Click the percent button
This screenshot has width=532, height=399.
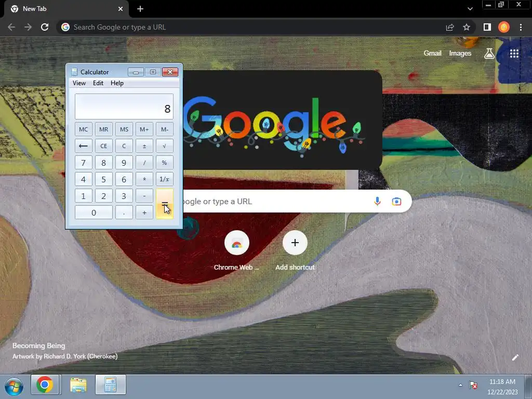(x=165, y=163)
